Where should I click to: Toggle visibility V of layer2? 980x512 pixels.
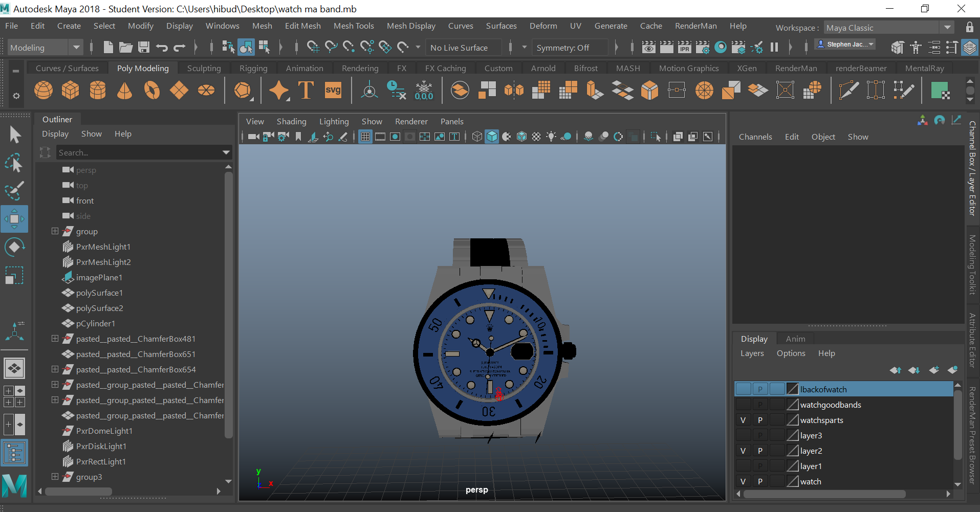tap(743, 451)
